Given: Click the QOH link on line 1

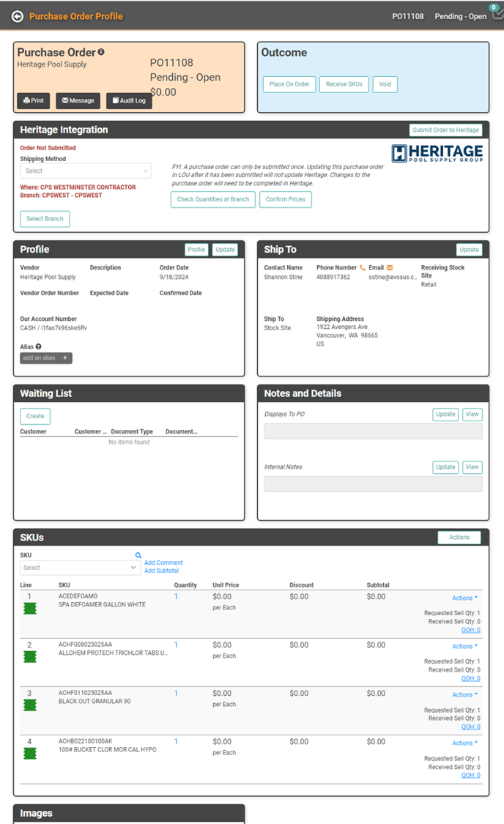Looking at the screenshot, I should [x=470, y=630].
